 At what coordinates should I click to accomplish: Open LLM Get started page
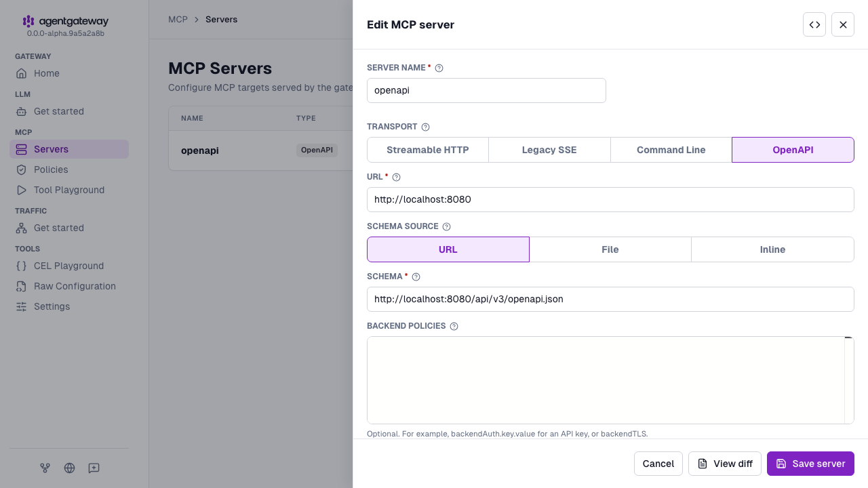pyautogui.click(x=69, y=111)
